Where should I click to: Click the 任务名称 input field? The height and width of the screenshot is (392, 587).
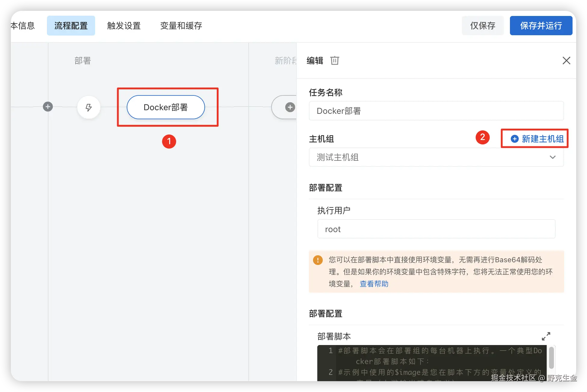[436, 111]
